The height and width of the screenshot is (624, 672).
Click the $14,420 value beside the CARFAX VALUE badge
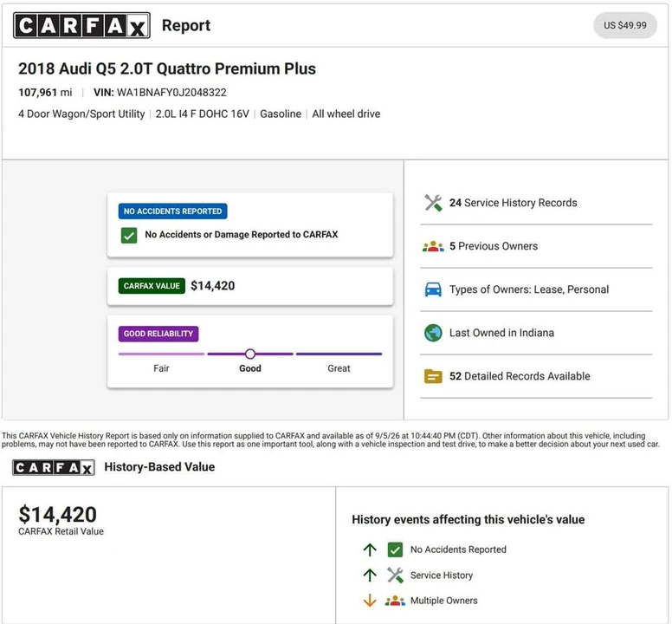coord(212,286)
